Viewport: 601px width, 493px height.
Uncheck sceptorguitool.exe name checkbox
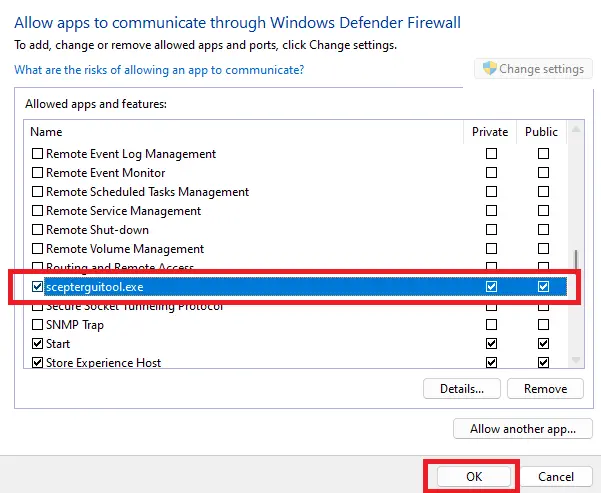(37, 286)
